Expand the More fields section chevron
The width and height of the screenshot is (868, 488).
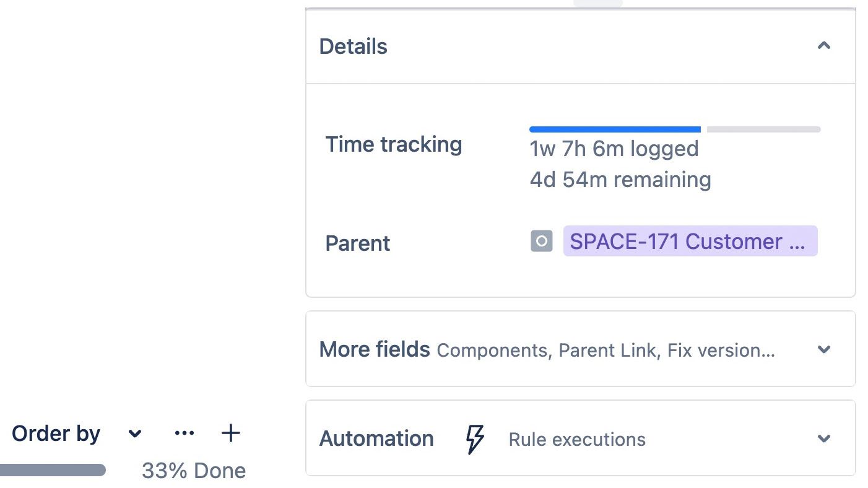point(823,349)
